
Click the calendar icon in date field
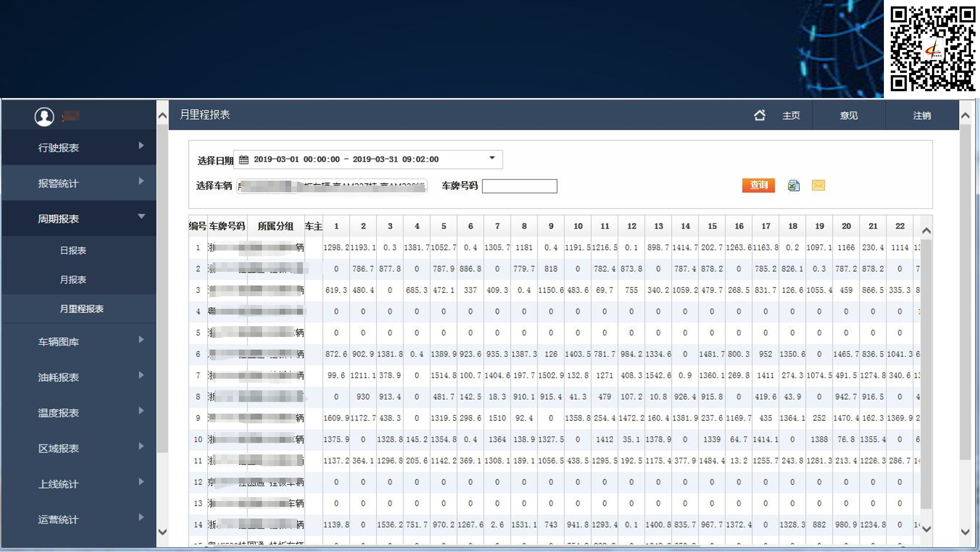(x=244, y=159)
